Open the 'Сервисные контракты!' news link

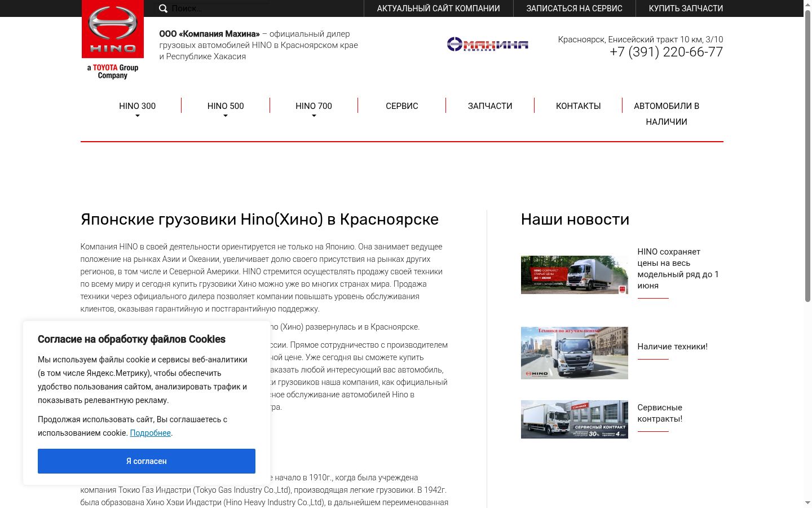[x=660, y=413]
